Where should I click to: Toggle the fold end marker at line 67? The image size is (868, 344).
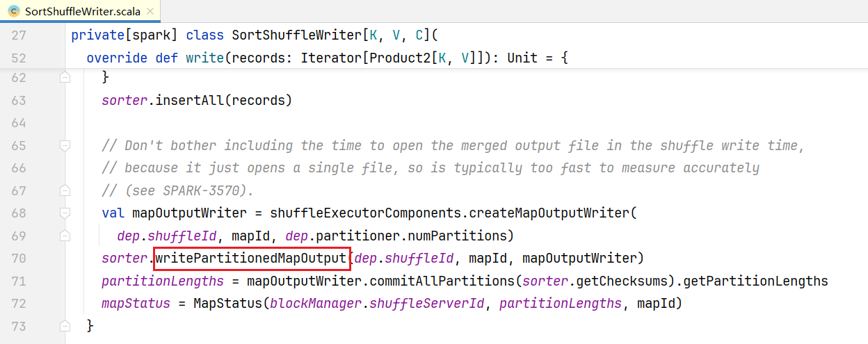(65, 190)
